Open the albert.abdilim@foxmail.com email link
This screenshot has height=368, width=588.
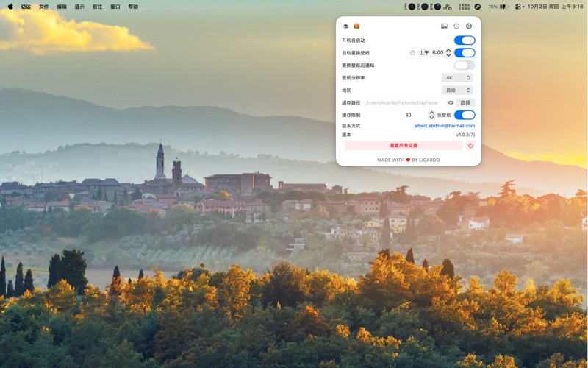coord(445,126)
